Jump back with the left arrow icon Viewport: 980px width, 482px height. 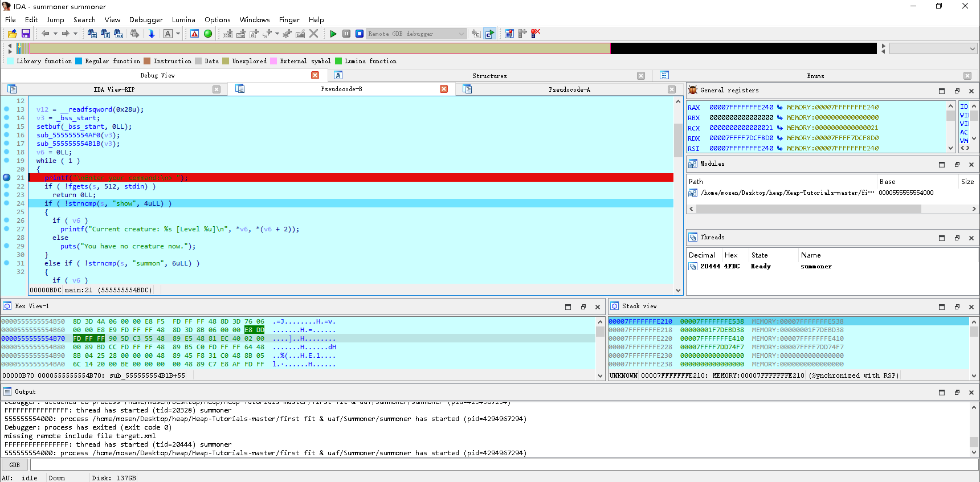coord(45,34)
